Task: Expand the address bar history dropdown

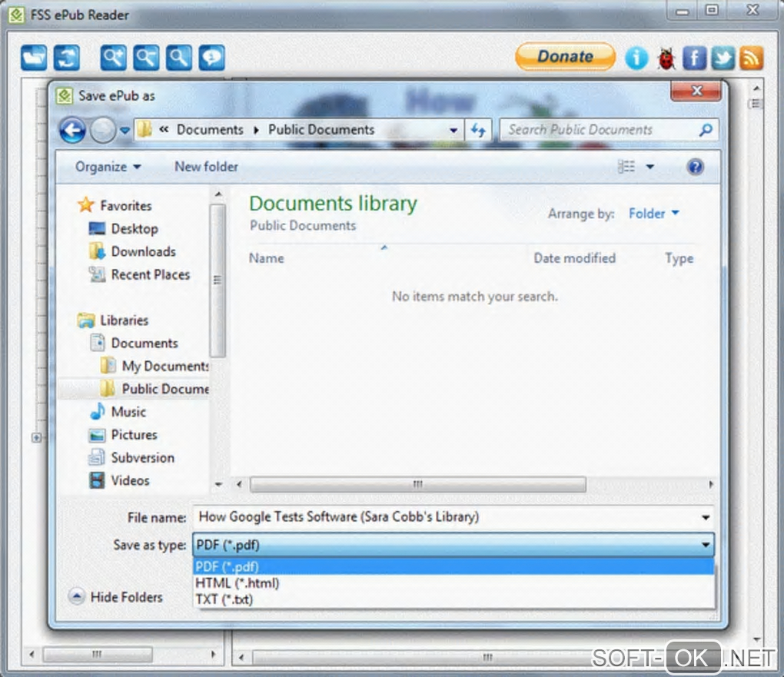Action: point(453,131)
